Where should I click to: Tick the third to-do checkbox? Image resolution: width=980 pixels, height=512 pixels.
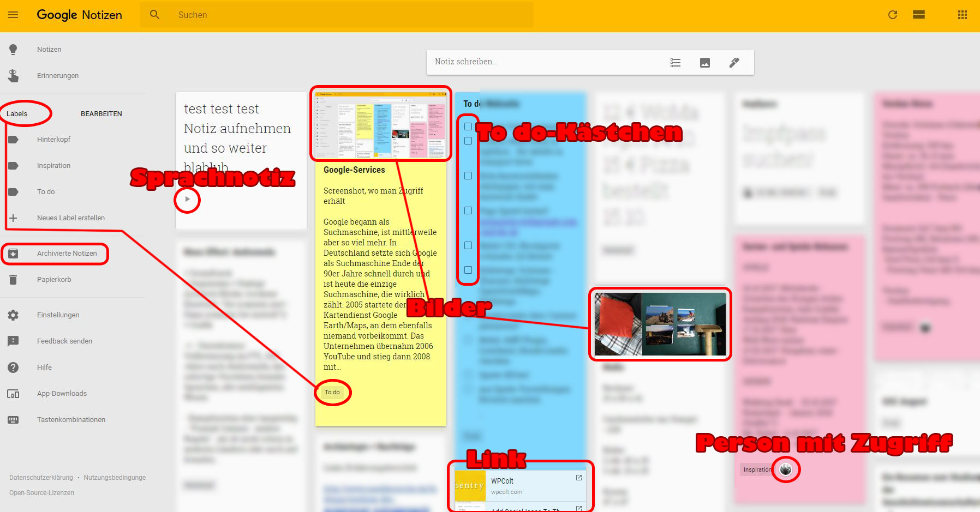[x=468, y=176]
